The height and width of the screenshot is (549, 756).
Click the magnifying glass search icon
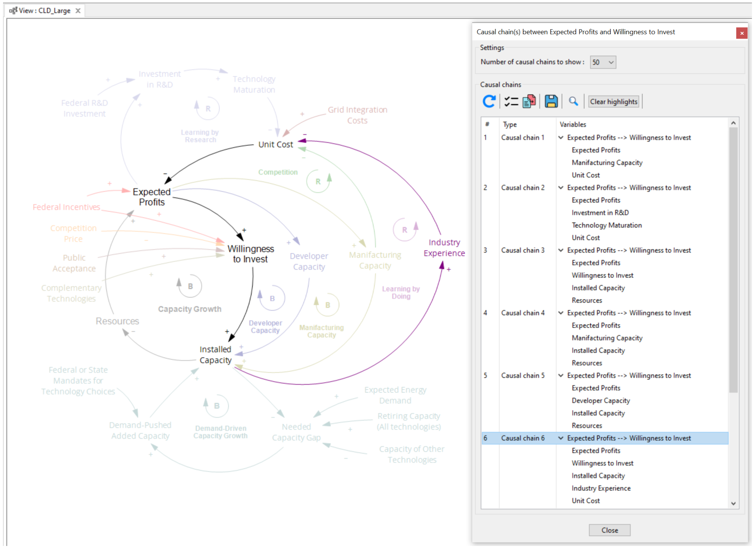[x=573, y=101]
